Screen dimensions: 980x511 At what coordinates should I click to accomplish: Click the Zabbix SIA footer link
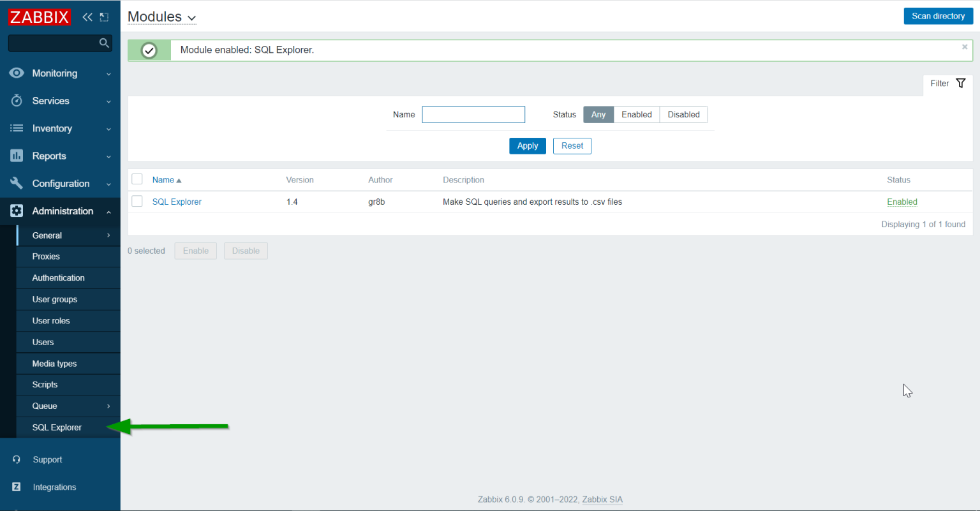(602, 500)
